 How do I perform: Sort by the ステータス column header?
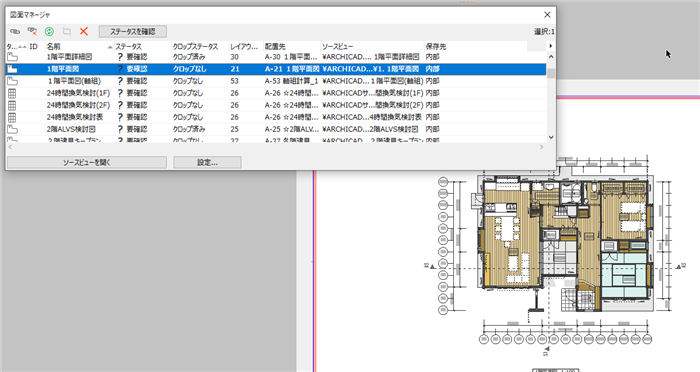pyautogui.click(x=143, y=46)
